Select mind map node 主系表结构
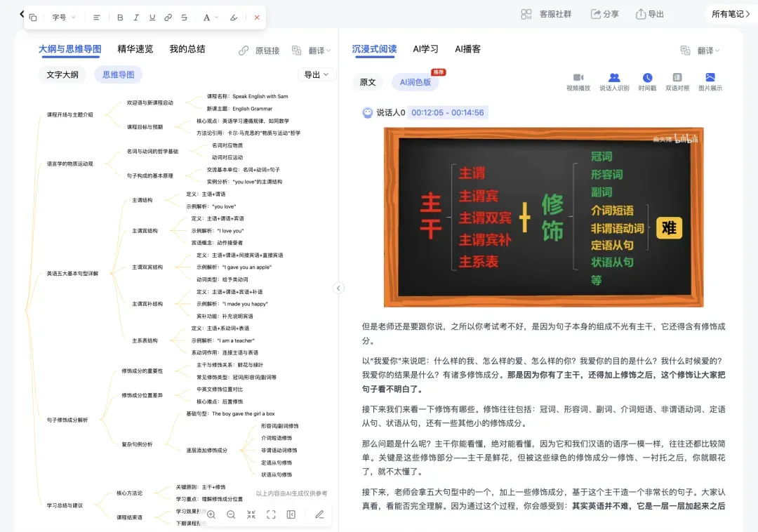Screen dimensions: 758x532 145,340
